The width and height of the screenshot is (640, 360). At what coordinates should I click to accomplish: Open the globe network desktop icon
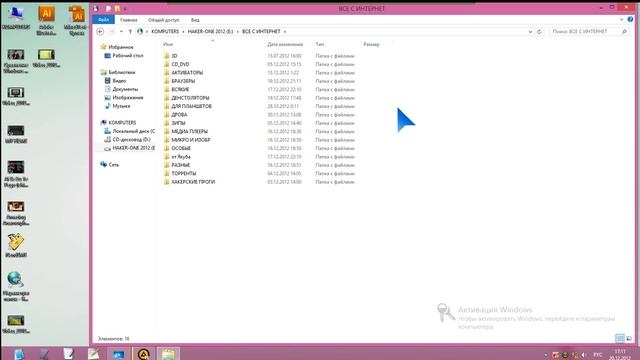(x=15, y=286)
